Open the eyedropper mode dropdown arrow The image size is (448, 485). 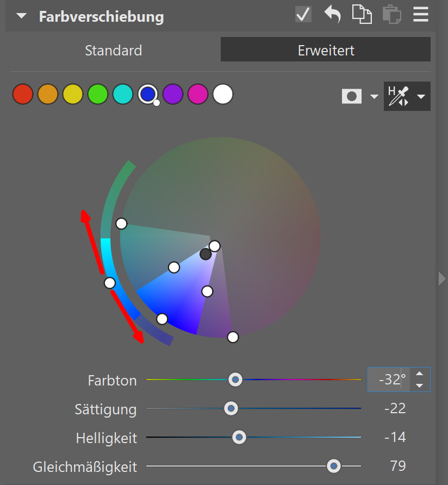click(x=421, y=97)
